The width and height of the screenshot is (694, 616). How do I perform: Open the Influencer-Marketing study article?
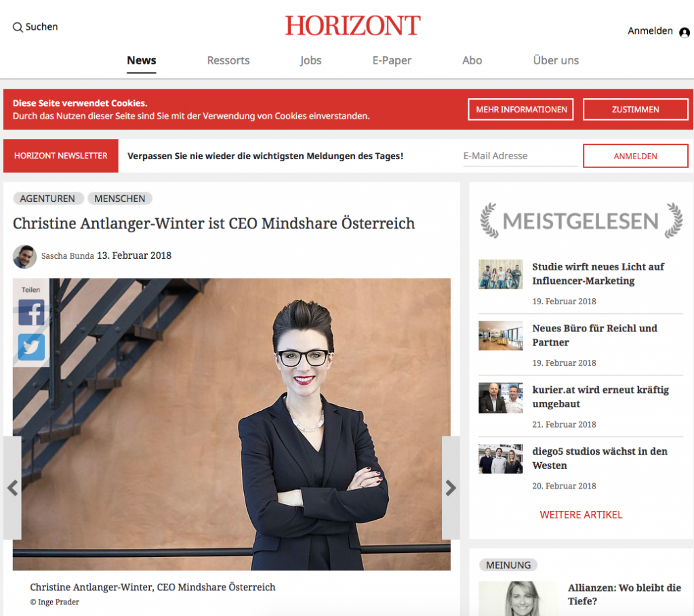(598, 274)
